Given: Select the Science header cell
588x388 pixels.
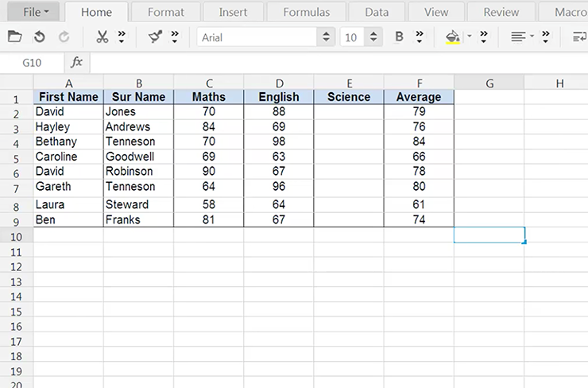Looking at the screenshot, I should 348,97.
